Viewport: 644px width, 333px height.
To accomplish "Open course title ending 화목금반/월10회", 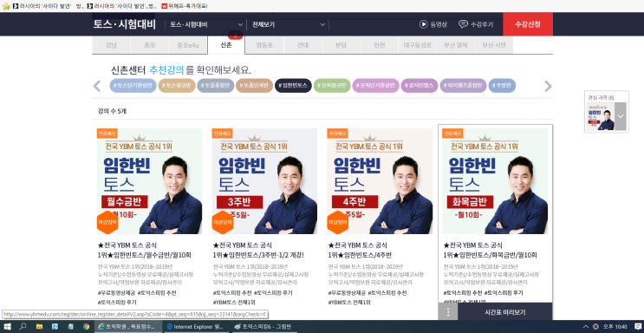I will (491, 251).
